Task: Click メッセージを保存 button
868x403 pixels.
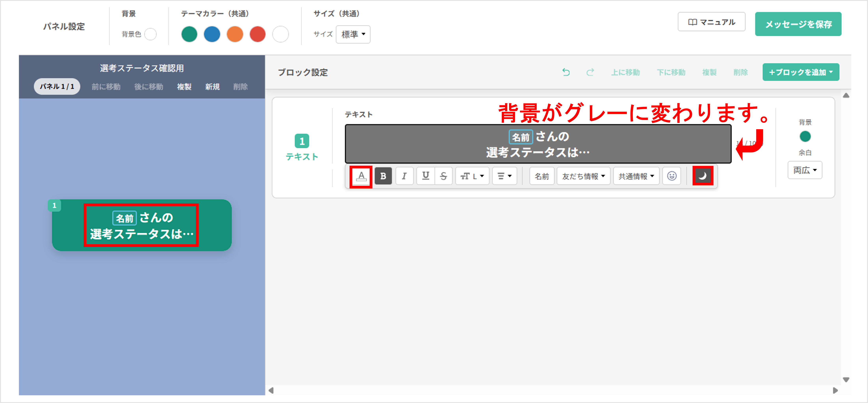Action: [798, 24]
